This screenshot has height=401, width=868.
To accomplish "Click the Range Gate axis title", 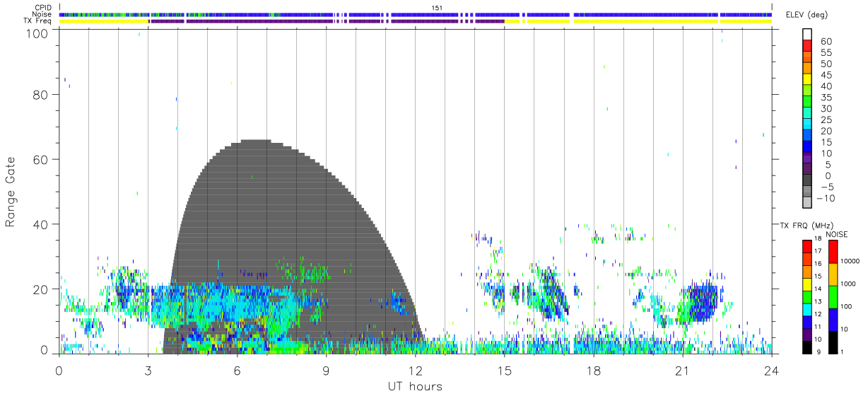I will click(x=11, y=192).
